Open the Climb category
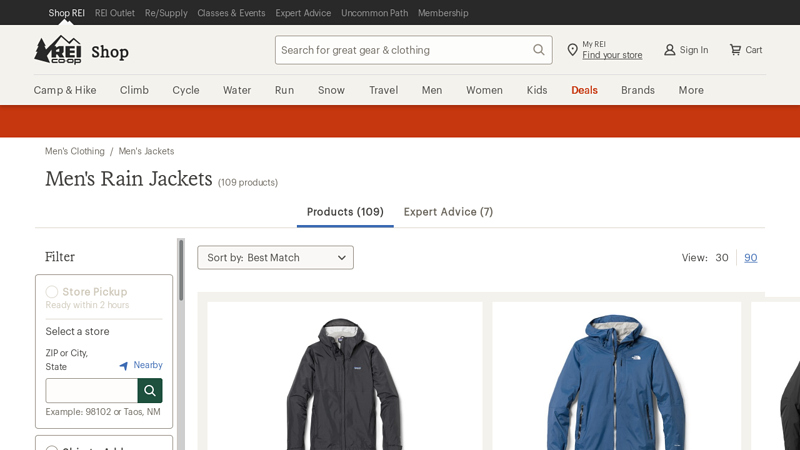The width and height of the screenshot is (800, 450). [x=134, y=90]
